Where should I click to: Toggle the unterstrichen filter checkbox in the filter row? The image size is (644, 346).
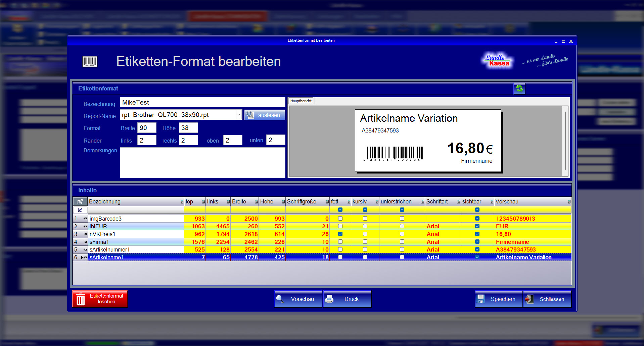402,210
